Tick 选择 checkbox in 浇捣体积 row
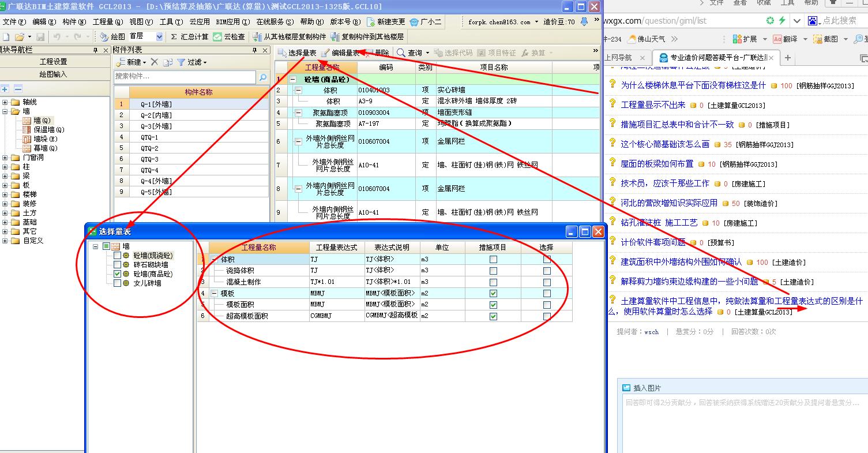 point(547,271)
